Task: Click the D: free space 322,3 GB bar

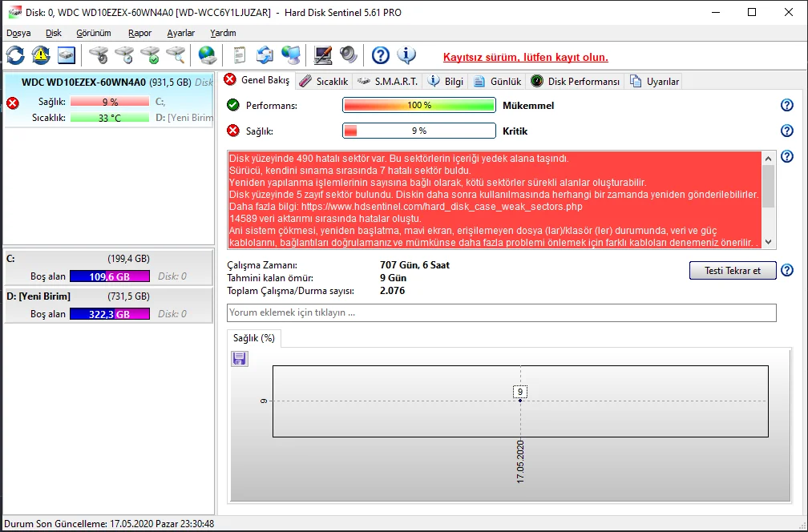Action: (x=110, y=314)
